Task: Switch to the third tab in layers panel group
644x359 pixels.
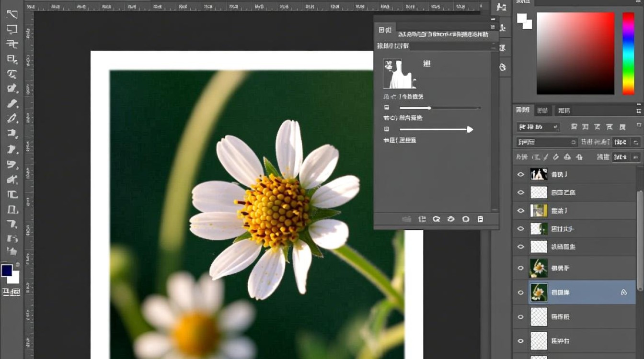Action: click(564, 111)
